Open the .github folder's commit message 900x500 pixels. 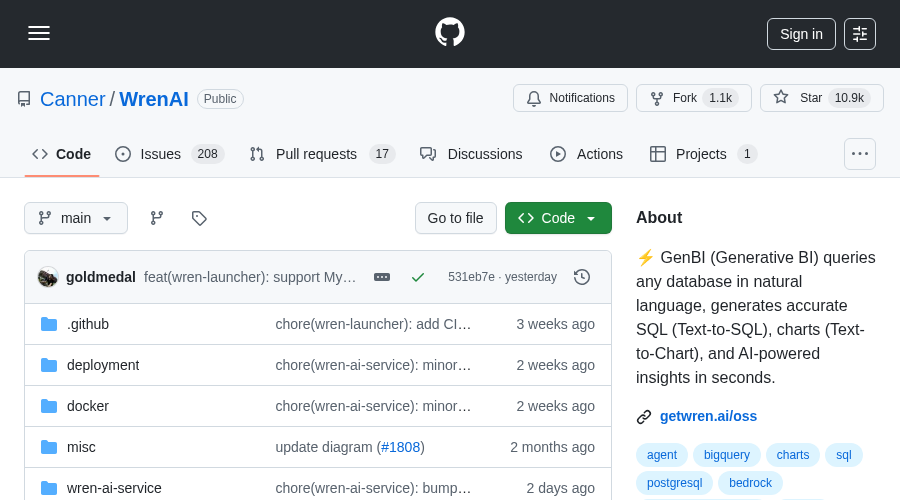373,324
